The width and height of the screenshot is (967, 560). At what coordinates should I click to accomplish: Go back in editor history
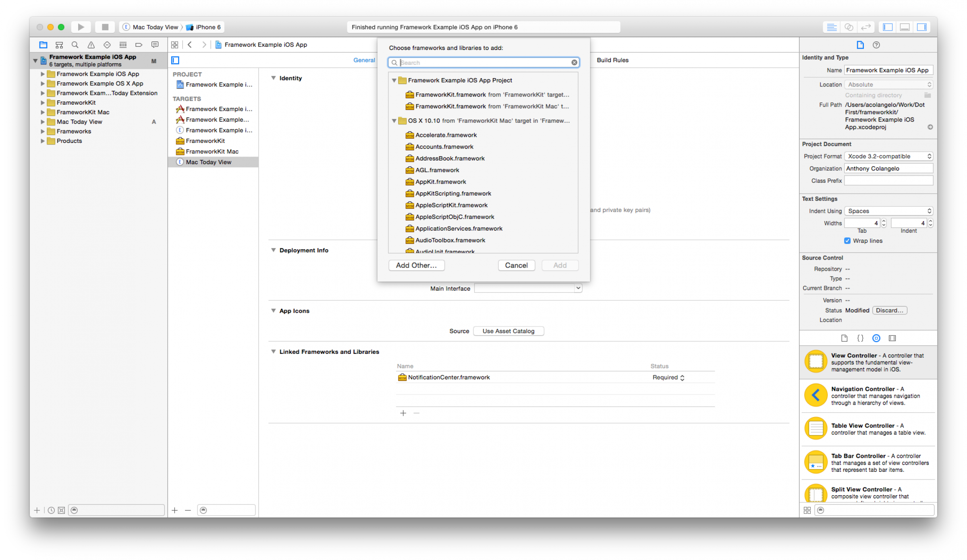(x=190, y=45)
